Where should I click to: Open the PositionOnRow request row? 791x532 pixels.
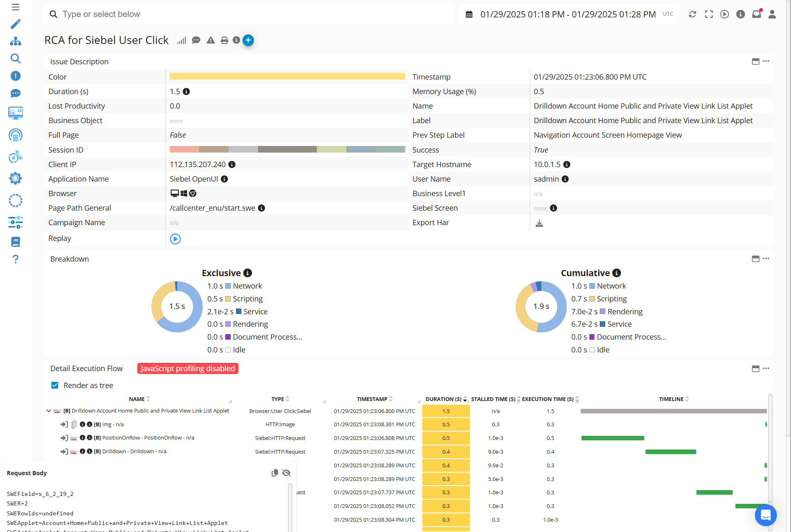(x=148, y=438)
